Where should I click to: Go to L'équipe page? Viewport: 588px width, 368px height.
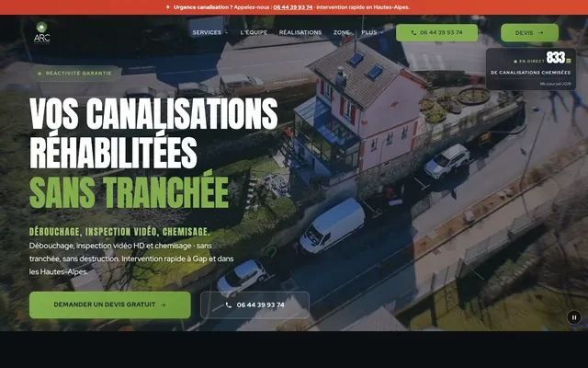pos(254,33)
